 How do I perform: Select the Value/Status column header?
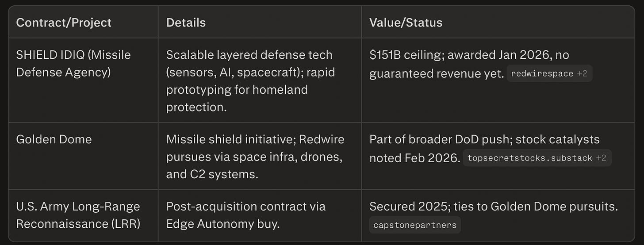tap(406, 23)
